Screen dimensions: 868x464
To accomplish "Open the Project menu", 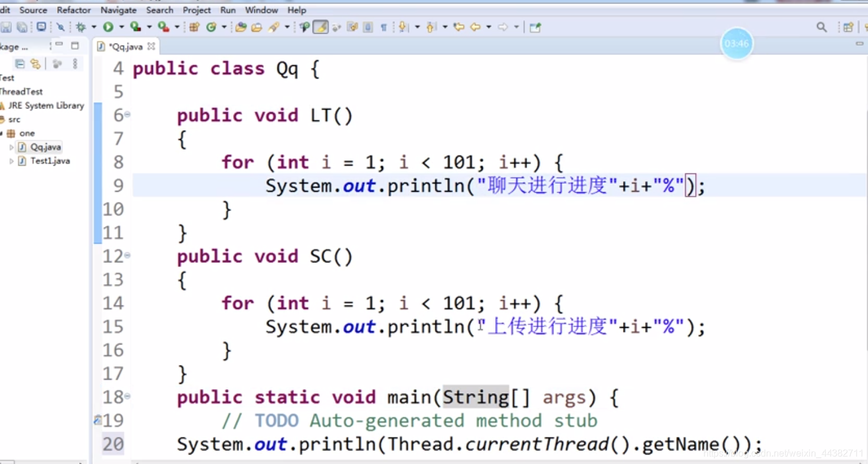I will click(197, 10).
